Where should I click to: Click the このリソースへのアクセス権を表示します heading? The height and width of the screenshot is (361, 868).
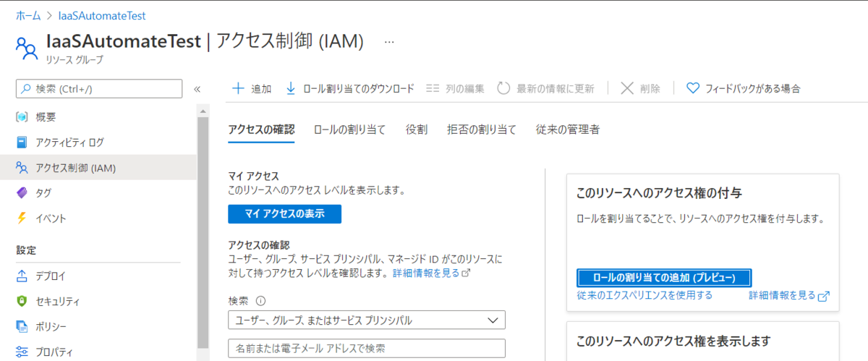click(x=673, y=341)
